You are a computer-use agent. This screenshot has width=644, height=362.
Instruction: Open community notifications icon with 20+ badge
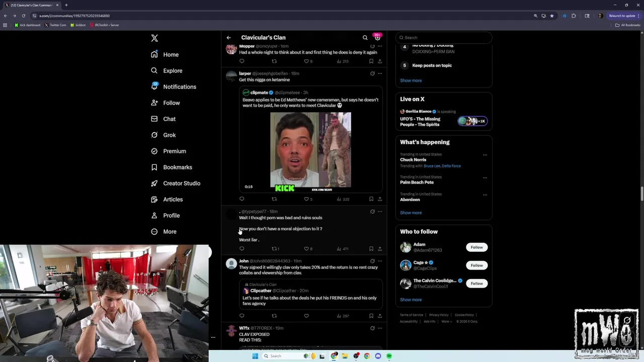point(377,38)
